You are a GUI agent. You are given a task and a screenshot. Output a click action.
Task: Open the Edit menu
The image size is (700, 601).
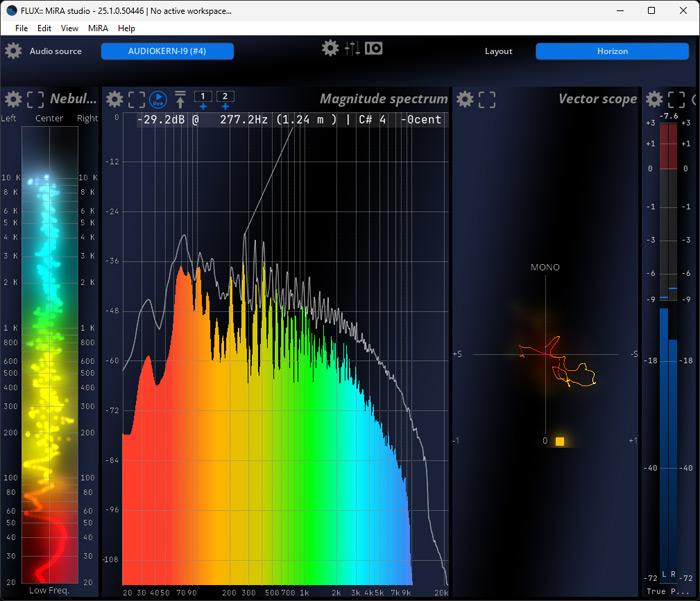(44, 28)
